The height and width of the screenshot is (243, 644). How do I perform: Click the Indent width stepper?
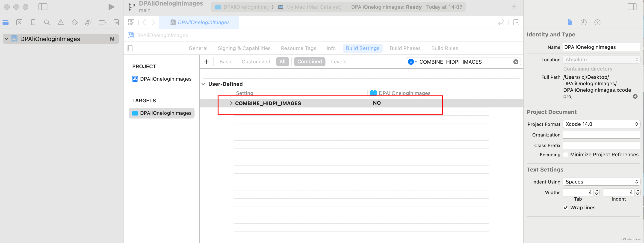(x=638, y=192)
